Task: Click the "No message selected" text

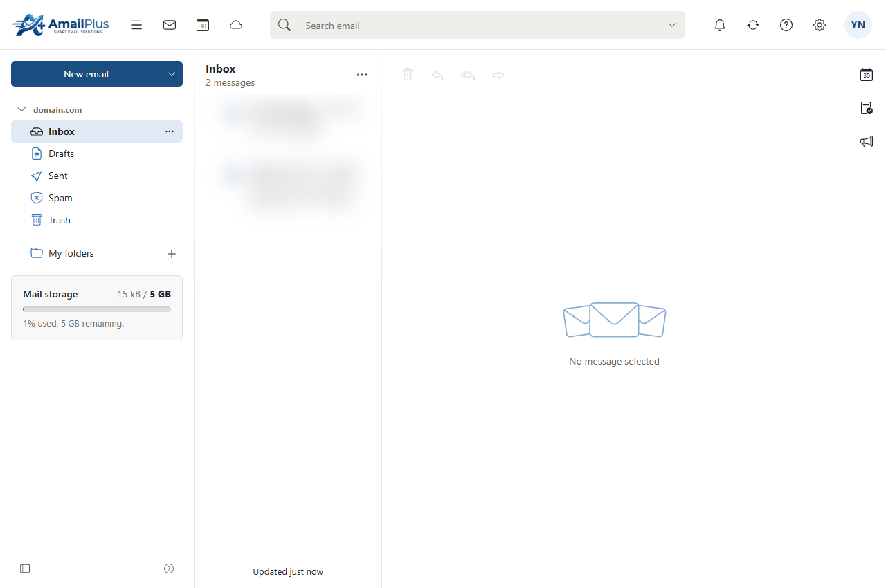Action: [614, 361]
